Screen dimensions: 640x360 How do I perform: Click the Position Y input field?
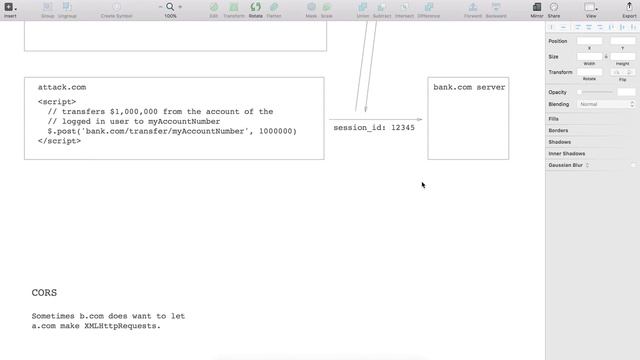coord(622,41)
